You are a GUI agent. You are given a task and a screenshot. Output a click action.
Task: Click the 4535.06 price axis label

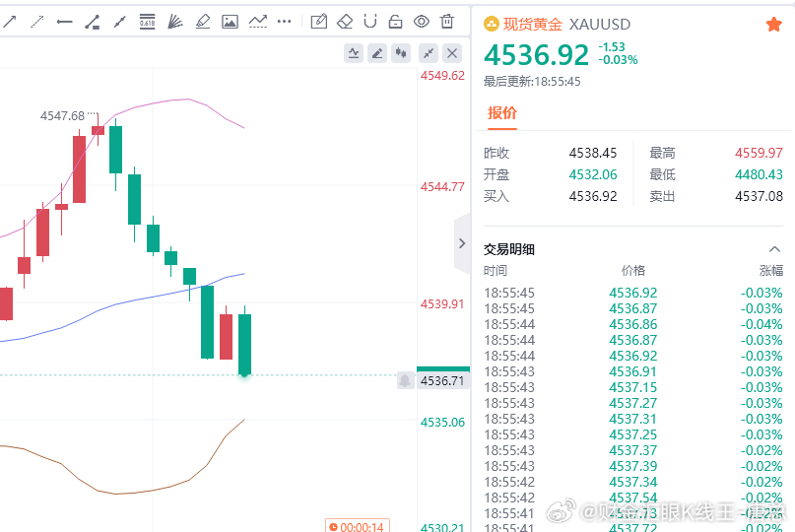(x=442, y=423)
